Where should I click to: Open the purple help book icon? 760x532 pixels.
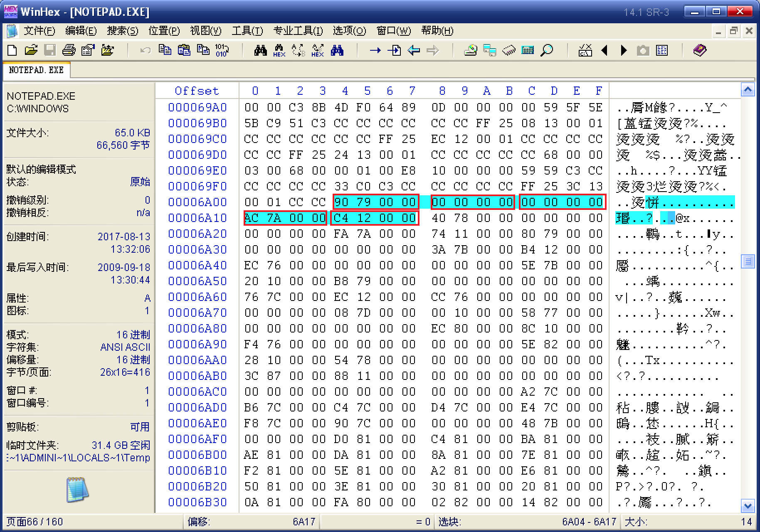(x=700, y=51)
